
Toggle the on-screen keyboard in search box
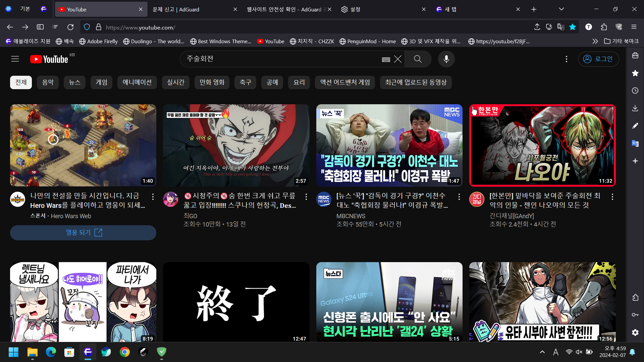[386, 59]
